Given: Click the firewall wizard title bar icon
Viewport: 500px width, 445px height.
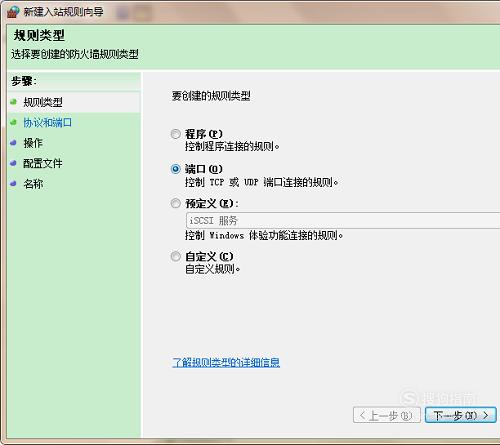Looking at the screenshot, I should [13, 12].
